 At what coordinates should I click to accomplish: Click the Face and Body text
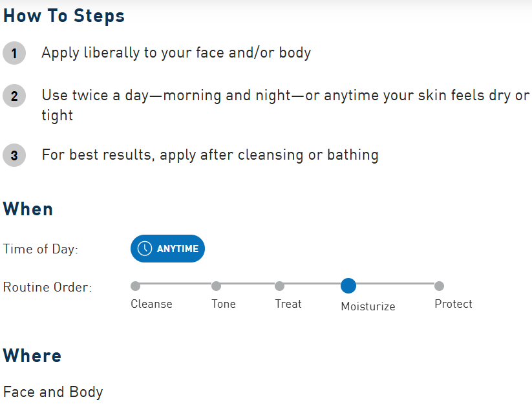coord(53,392)
